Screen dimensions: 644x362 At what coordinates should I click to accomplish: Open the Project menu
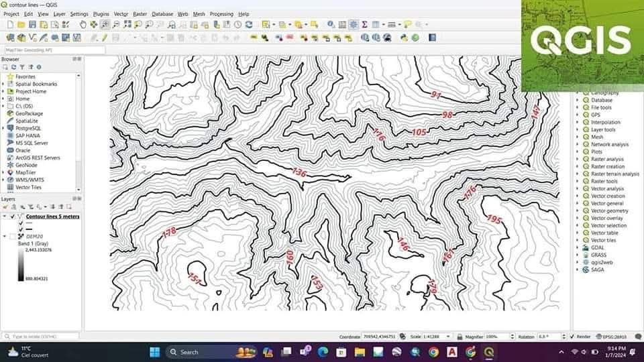click(x=11, y=14)
